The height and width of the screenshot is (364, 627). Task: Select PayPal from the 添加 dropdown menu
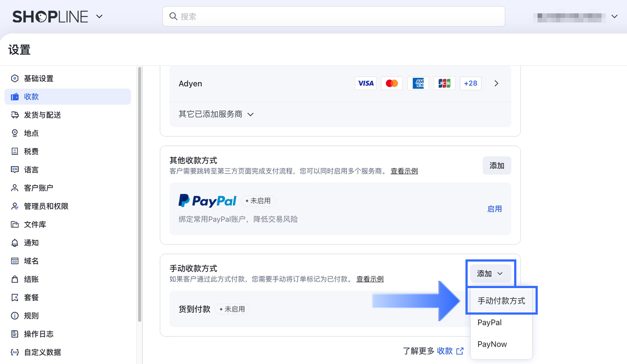point(501,322)
